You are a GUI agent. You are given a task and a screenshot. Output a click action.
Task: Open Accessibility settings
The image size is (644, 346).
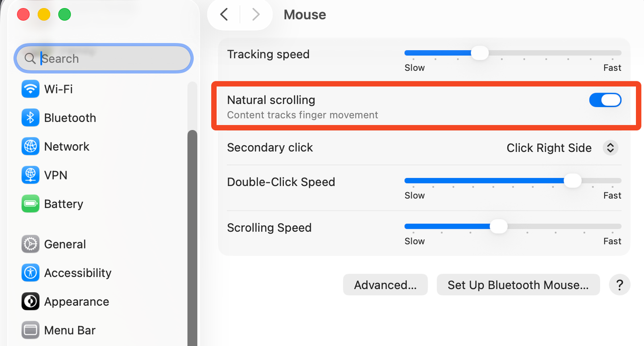point(77,273)
